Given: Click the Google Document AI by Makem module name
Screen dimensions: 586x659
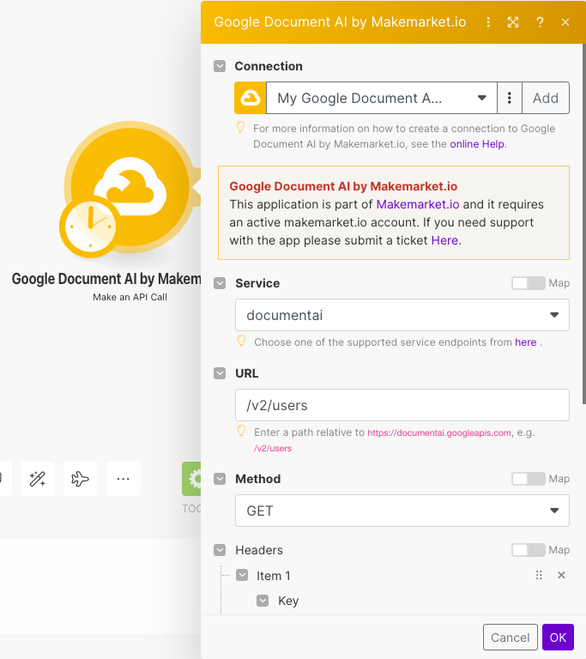Looking at the screenshot, I should tap(106, 279).
